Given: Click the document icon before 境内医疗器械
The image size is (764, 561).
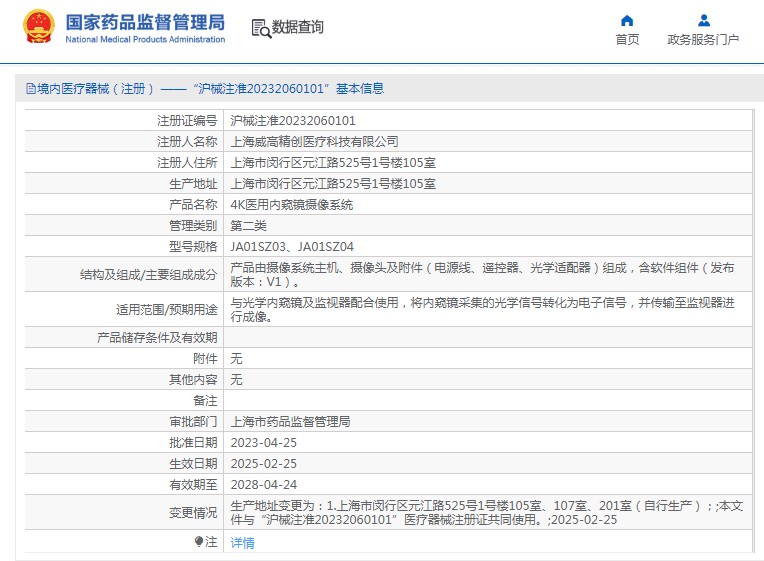Looking at the screenshot, I should click(31, 89).
